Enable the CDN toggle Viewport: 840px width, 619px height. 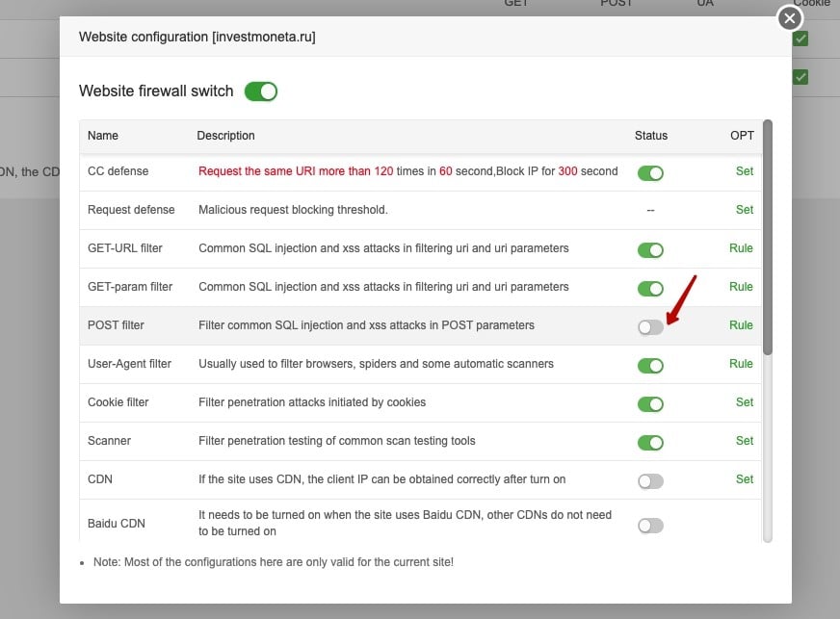(650, 481)
